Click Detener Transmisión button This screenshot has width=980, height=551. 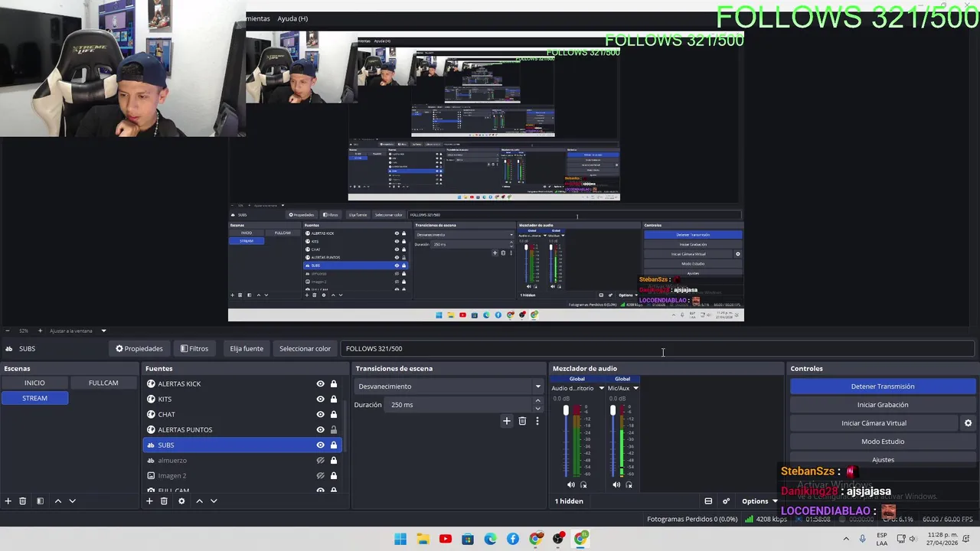coord(883,386)
